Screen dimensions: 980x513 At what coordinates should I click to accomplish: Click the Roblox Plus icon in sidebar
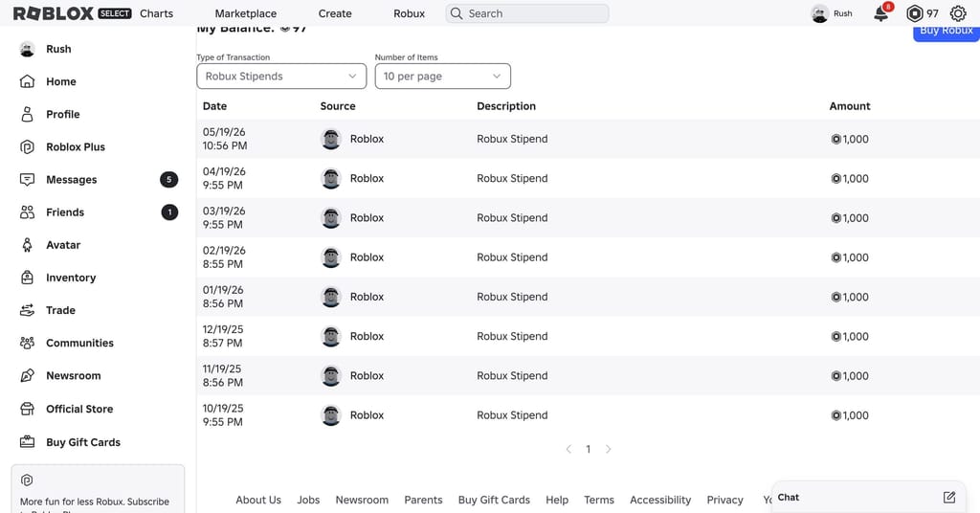[x=27, y=146]
